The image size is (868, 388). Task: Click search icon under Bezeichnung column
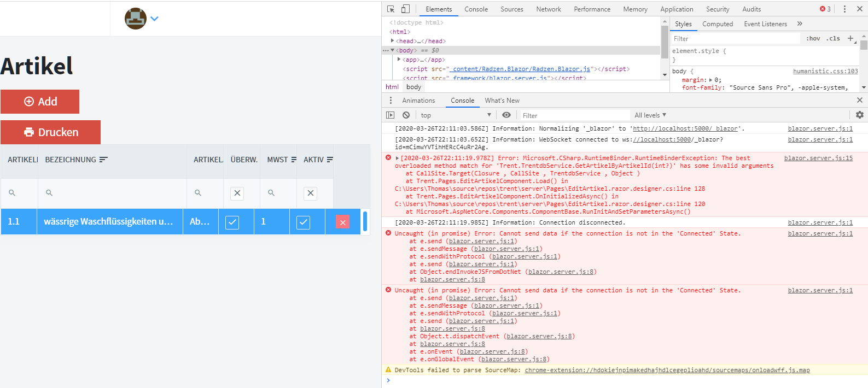pos(49,193)
